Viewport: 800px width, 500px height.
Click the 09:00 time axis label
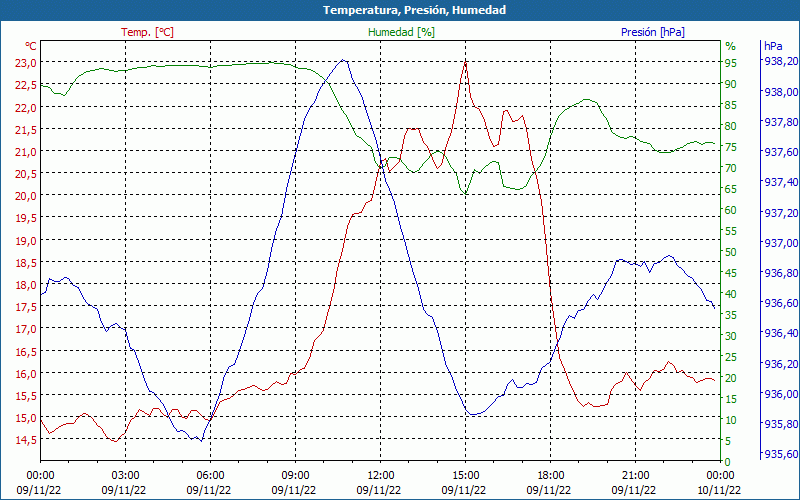tap(295, 476)
